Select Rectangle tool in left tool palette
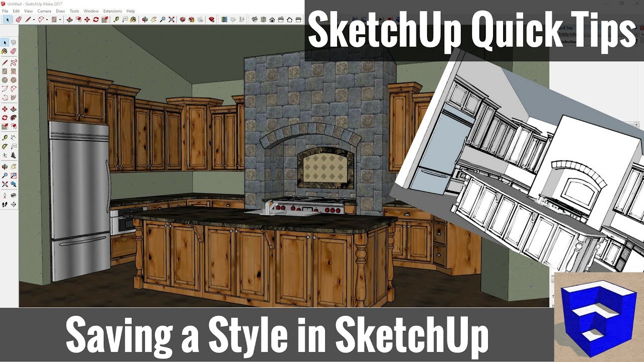This screenshot has width=644, height=362. [5, 71]
